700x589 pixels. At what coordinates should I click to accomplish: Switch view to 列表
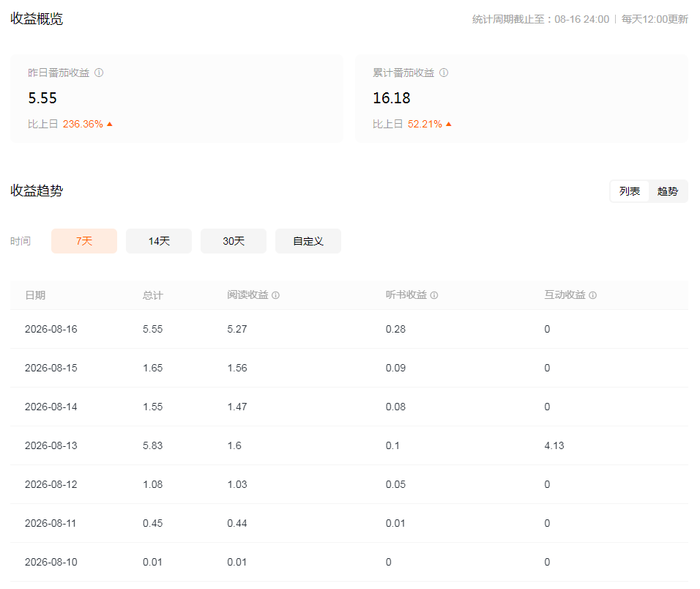[x=630, y=191]
